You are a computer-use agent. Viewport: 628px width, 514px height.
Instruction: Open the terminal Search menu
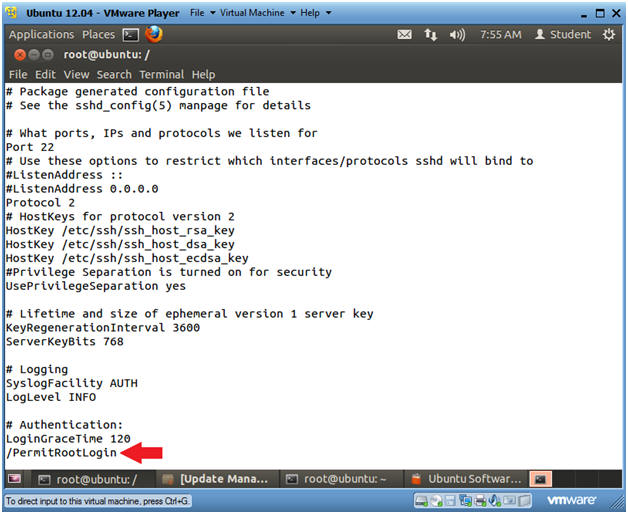click(114, 75)
